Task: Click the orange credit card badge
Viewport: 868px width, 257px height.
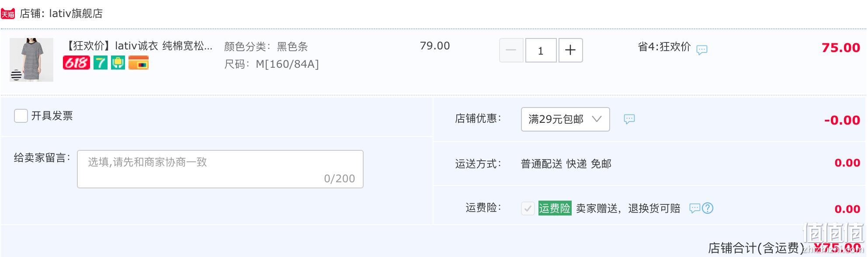Action: [x=139, y=63]
